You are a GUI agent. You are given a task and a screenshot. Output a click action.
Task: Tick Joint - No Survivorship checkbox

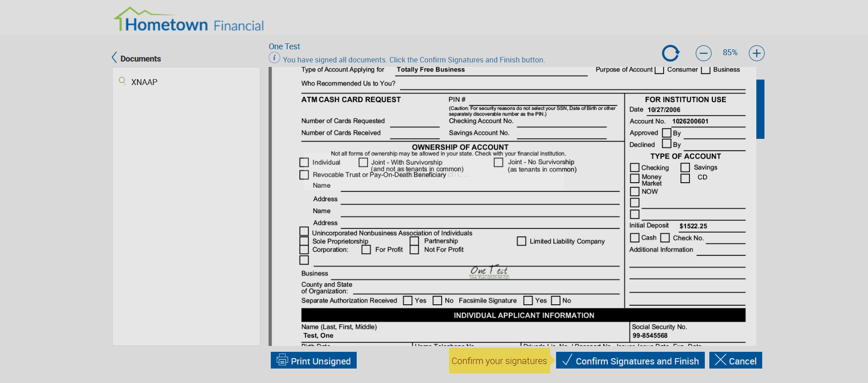[499, 162]
